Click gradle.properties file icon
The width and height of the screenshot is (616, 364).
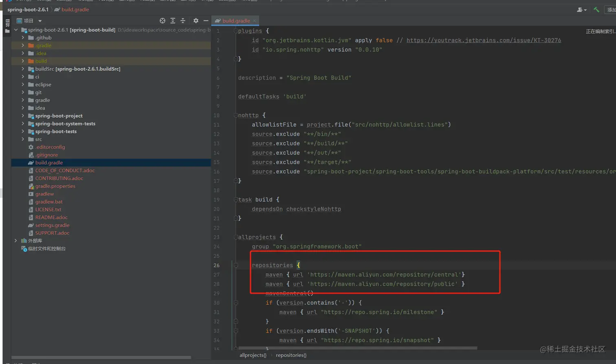[31, 186]
